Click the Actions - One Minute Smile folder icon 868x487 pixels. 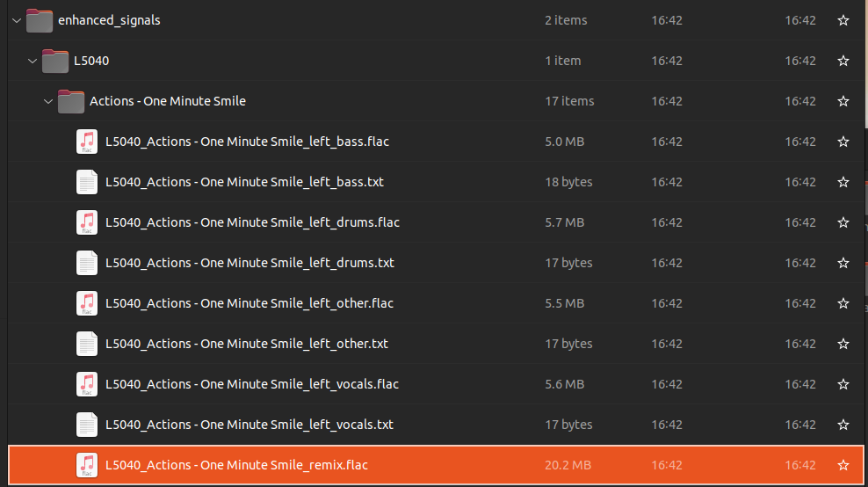pyautogui.click(x=71, y=101)
